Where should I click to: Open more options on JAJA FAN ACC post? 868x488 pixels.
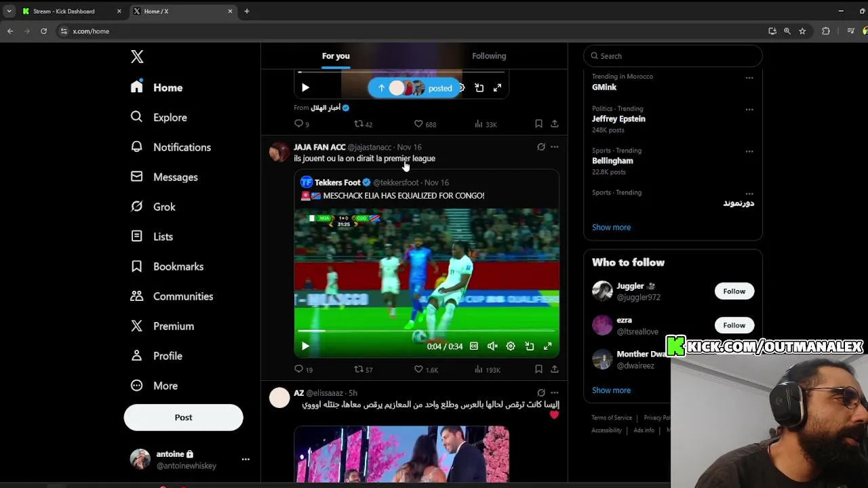click(x=555, y=147)
